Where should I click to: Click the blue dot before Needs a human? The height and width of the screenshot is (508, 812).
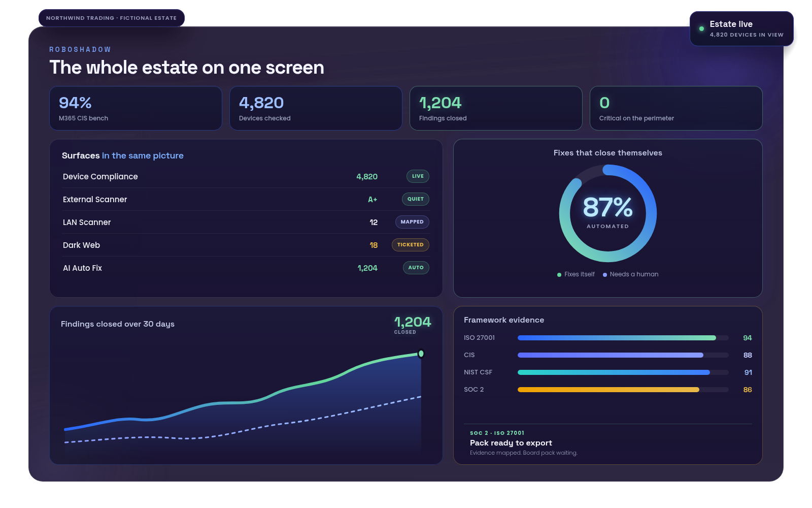point(605,275)
